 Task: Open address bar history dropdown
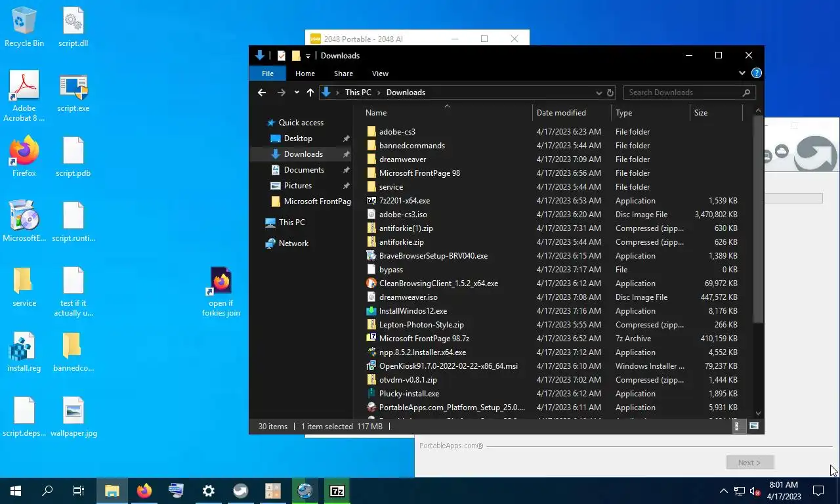point(598,93)
